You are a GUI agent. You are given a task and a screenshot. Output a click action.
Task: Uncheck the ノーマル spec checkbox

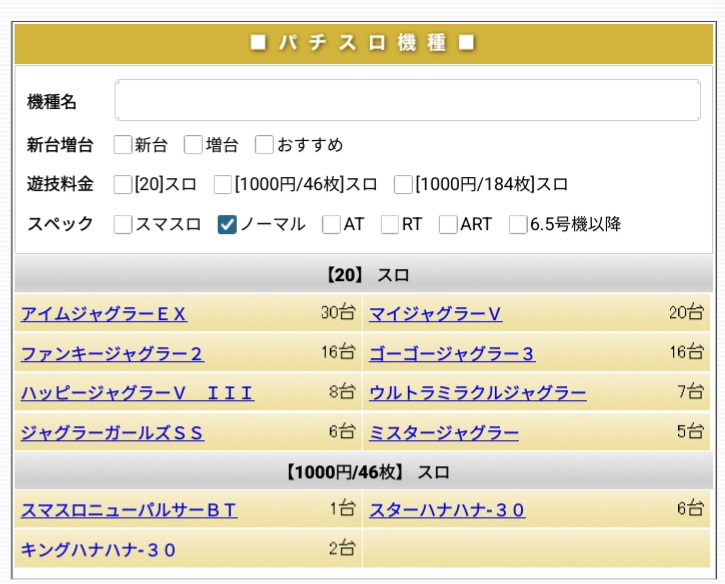(227, 224)
